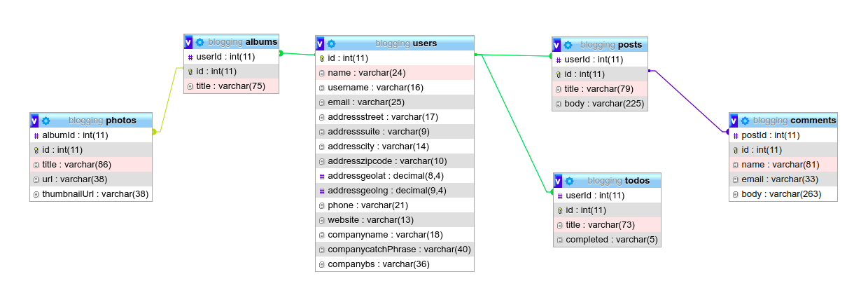Collapse the albums table columns
This screenshot has width=868, height=307.
(x=189, y=42)
